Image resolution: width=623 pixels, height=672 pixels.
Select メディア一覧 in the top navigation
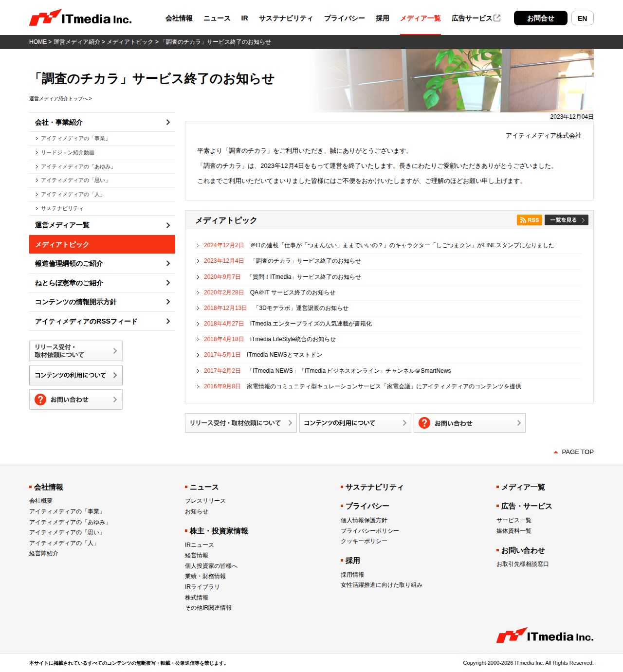pyautogui.click(x=421, y=18)
